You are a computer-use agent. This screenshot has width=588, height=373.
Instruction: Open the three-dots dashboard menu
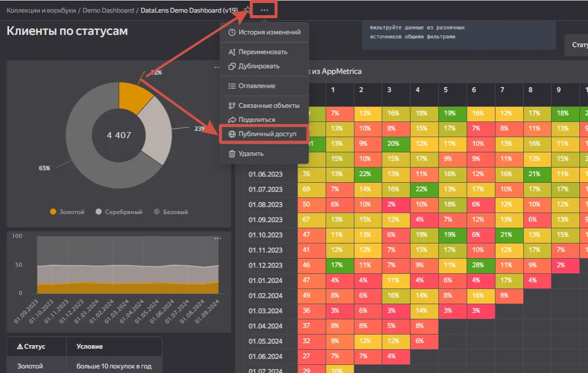(x=264, y=10)
